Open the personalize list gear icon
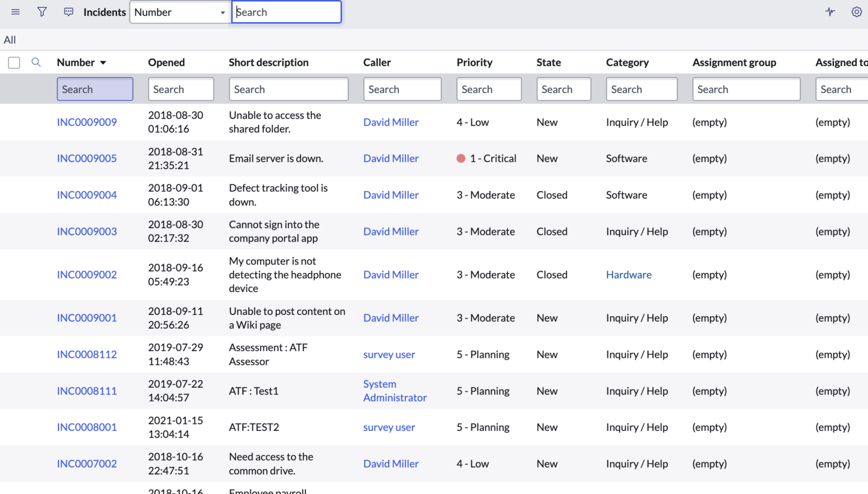Screen dimensions: 868x494 (x=857, y=11)
